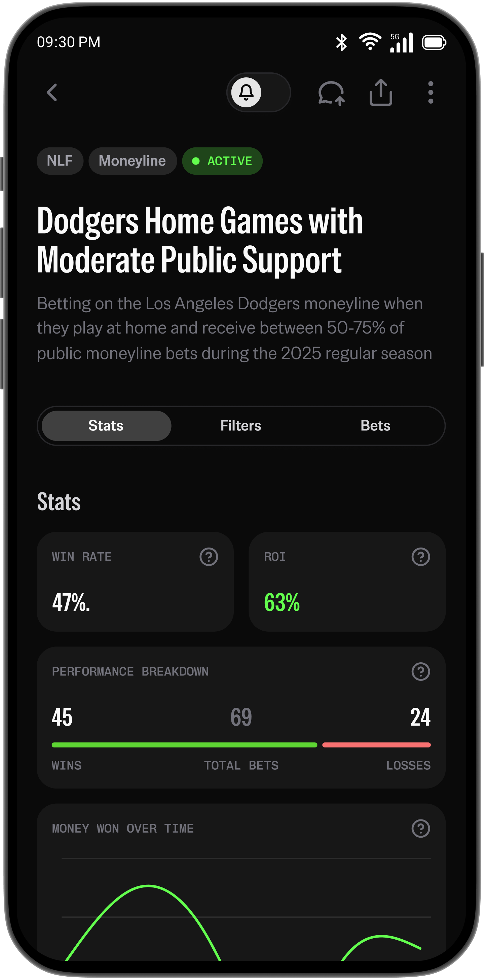Screen dimensions: 485x980
Task: Tap the battery icon in status bar
Action: (434, 42)
